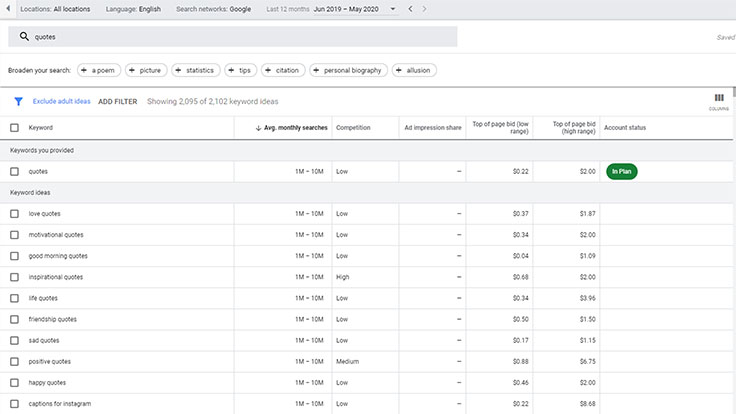Add 'statistics' suggestion chip
This screenshot has height=414, width=737.
[x=196, y=70]
